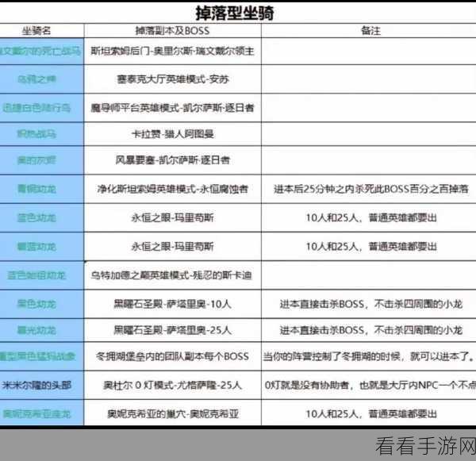Click cell "斯坦索姆后门-奥里尔斯·瑞文戴尔领主"
Screen dimensions: 476x461
coord(172,51)
